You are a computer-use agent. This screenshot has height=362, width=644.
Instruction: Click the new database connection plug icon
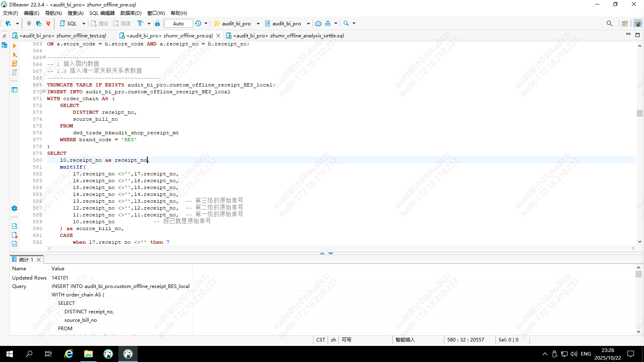[x=8, y=23]
